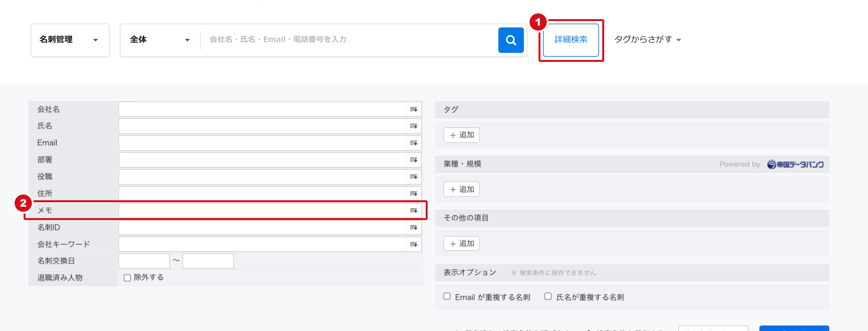Click the blue magnifying glass search button
This screenshot has width=868, height=331.
click(x=510, y=40)
